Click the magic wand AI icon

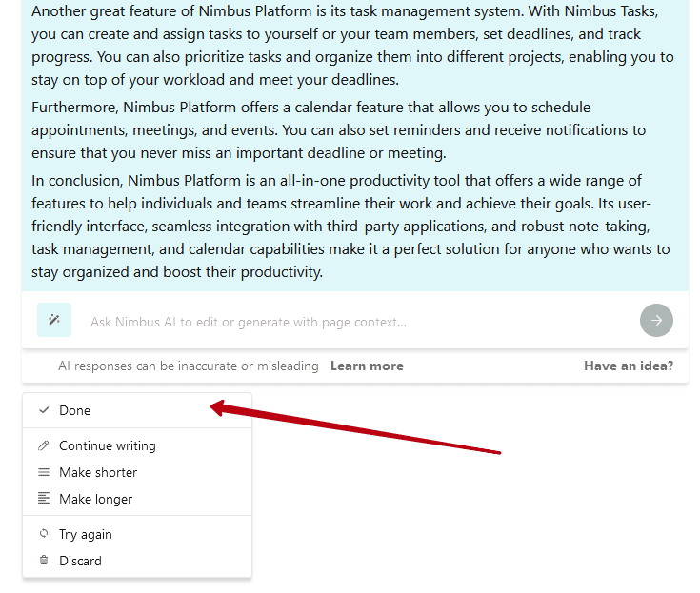[x=54, y=320]
